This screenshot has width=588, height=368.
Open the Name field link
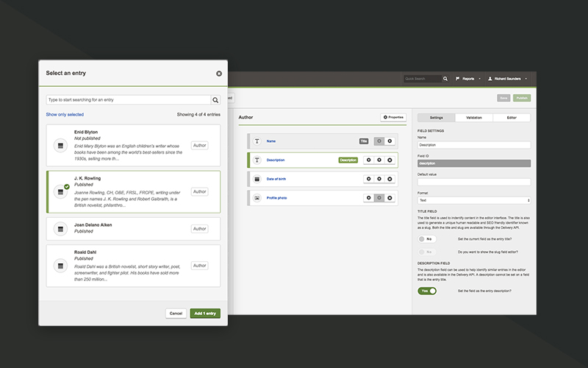click(x=271, y=141)
